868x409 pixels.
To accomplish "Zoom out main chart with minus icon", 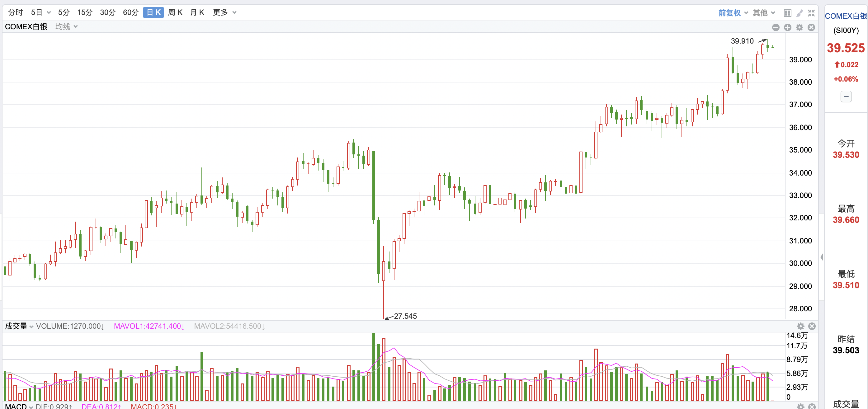I will [776, 27].
